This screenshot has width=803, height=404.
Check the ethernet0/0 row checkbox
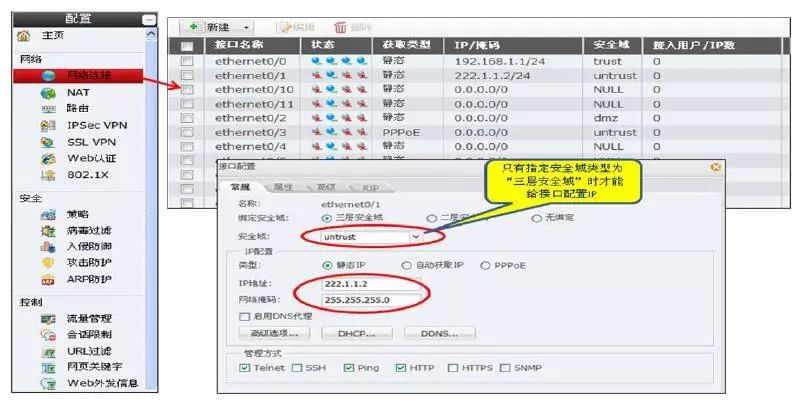coord(187,61)
